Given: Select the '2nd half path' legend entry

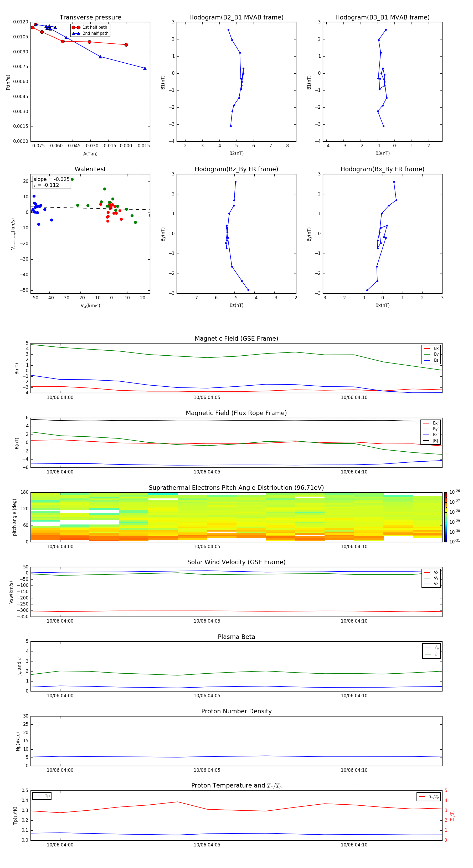Looking at the screenshot, I should (90, 33).
